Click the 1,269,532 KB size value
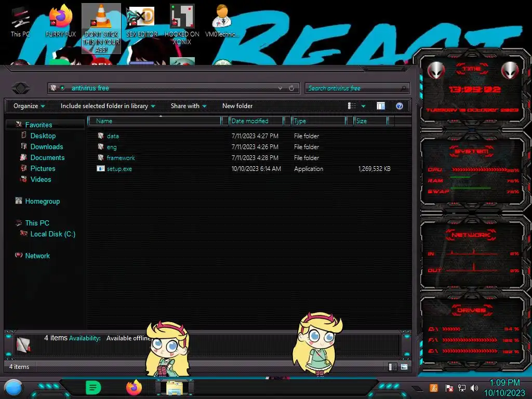The width and height of the screenshot is (532, 399). point(374,169)
